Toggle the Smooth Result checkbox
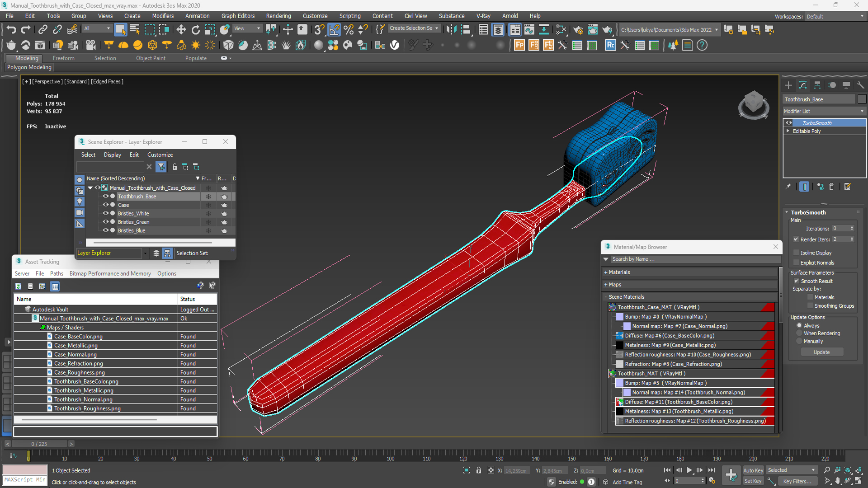Screen dimensions: 868x488 pos(797,281)
